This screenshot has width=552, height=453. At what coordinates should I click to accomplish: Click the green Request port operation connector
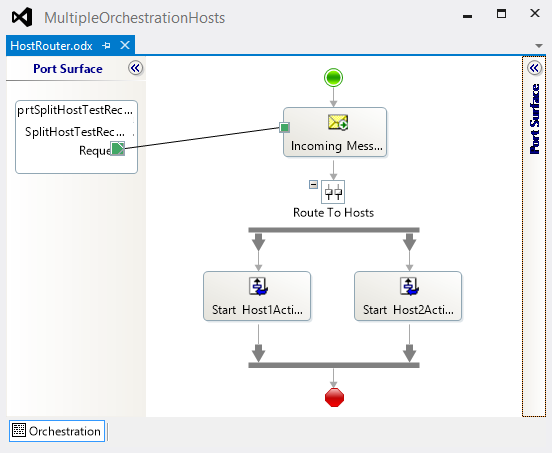pos(118,148)
